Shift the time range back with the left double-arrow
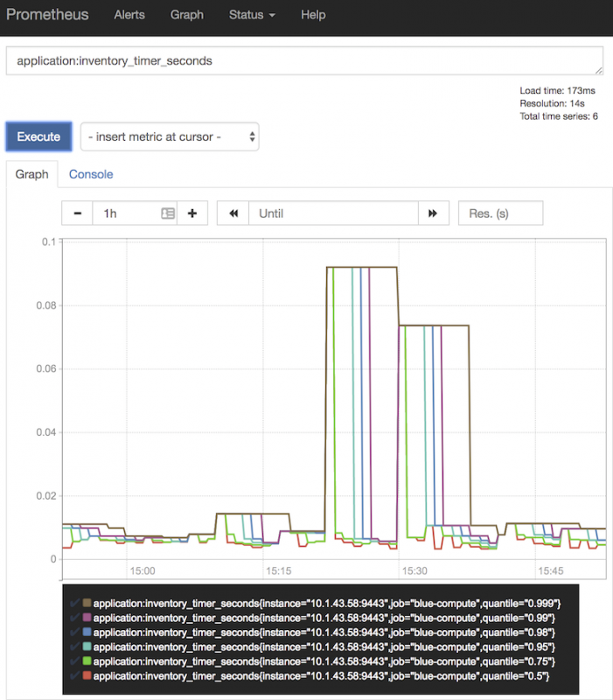 pyautogui.click(x=233, y=213)
